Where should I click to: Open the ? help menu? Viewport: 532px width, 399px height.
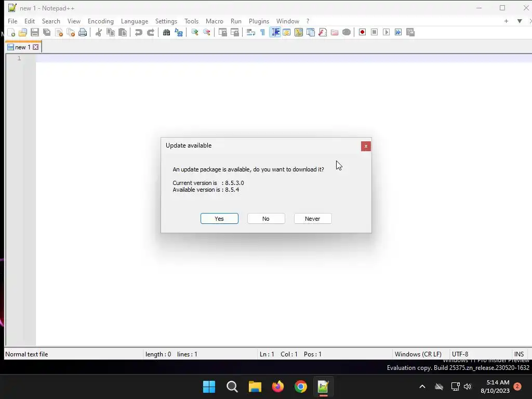point(308,21)
